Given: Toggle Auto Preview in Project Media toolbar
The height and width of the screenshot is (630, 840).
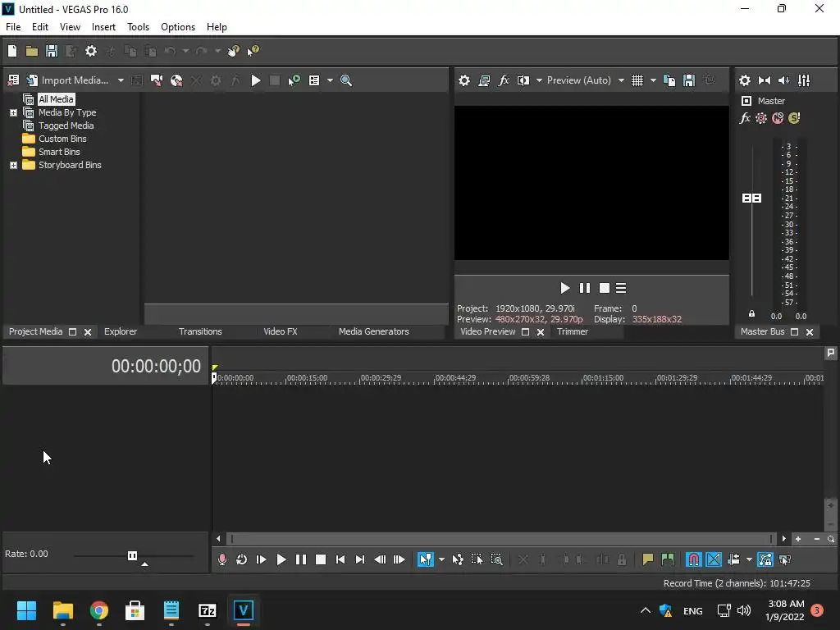Looking at the screenshot, I should (294, 80).
